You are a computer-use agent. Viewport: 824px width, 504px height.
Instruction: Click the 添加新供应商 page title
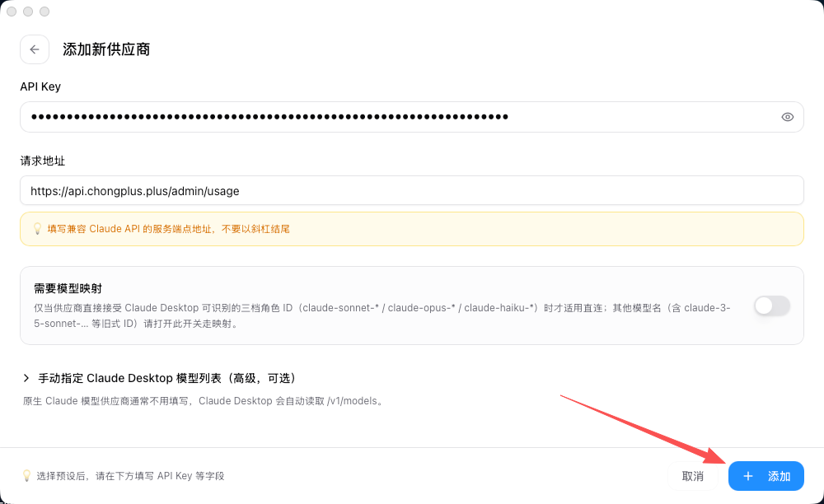106,49
